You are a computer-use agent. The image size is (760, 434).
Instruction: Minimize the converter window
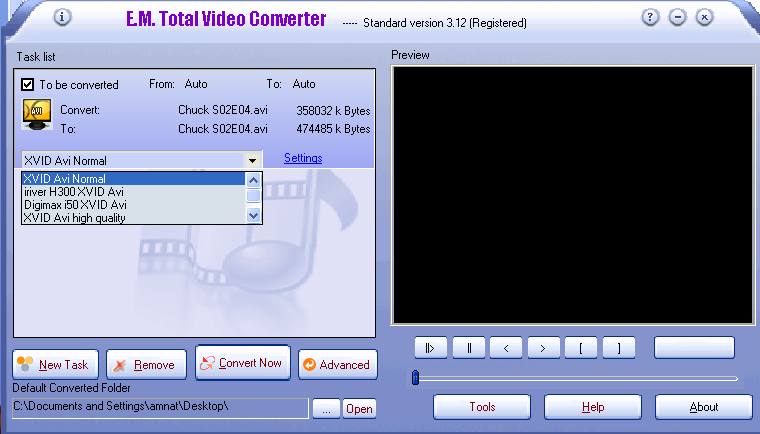coord(677,17)
